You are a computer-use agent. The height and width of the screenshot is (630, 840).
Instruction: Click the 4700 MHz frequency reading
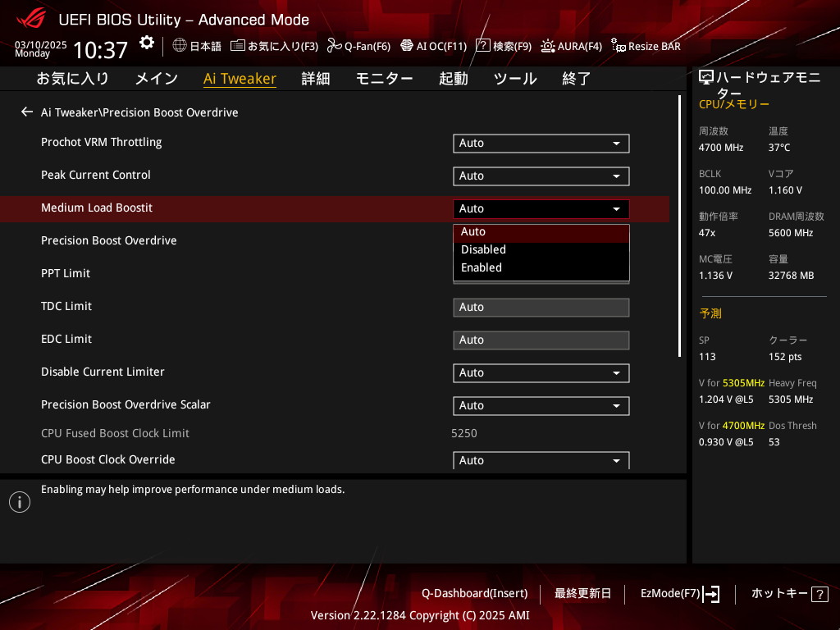(x=721, y=148)
